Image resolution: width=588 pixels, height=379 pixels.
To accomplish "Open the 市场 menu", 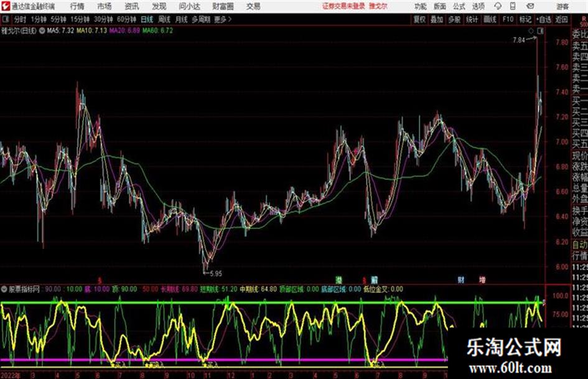I will 105,6.
